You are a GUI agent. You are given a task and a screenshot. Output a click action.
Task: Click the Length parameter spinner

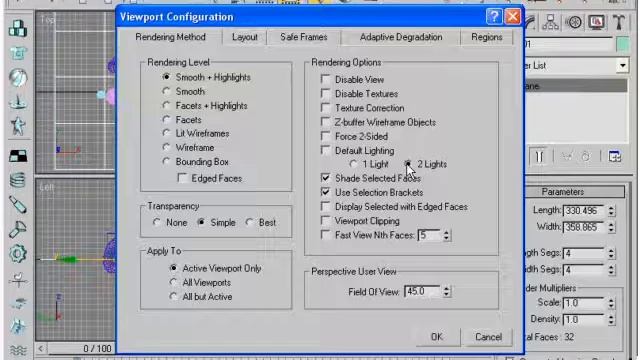[x=611, y=211]
